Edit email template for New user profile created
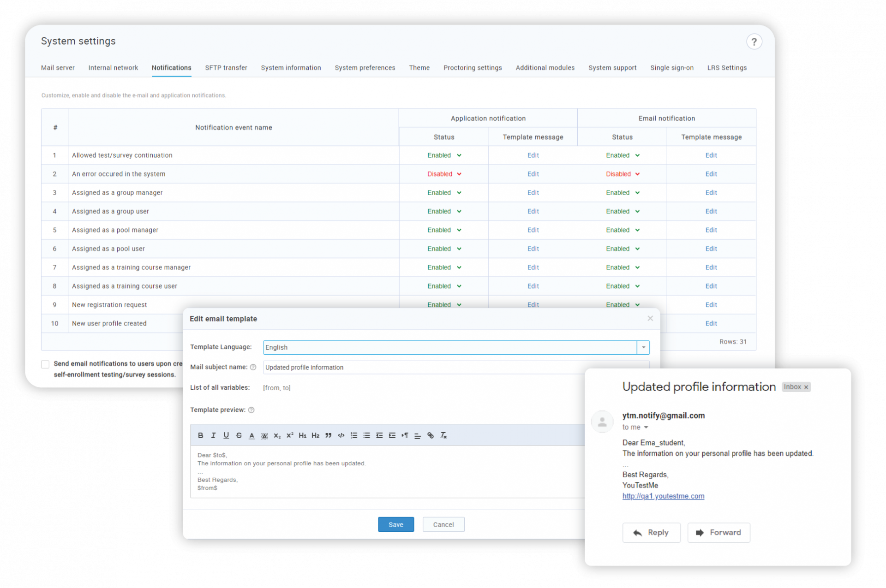The height and width of the screenshot is (588, 886). (x=711, y=323)
